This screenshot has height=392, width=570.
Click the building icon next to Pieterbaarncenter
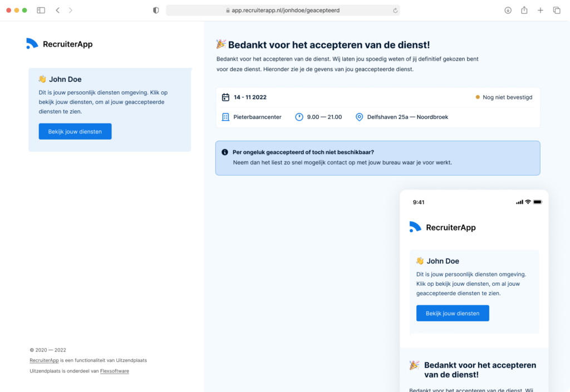point(225,117)
